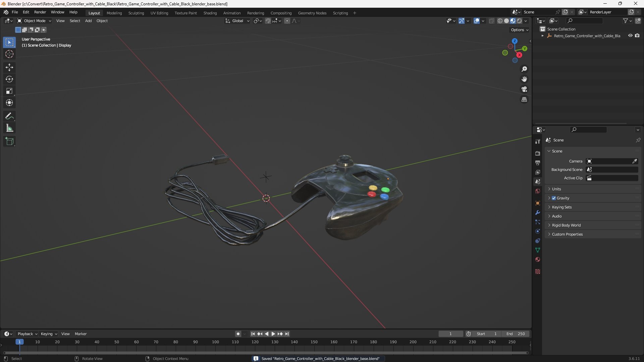This screenshot has height=362, width=644.
Task: Switch to the Modeling workspace tab
Action: 114,13
